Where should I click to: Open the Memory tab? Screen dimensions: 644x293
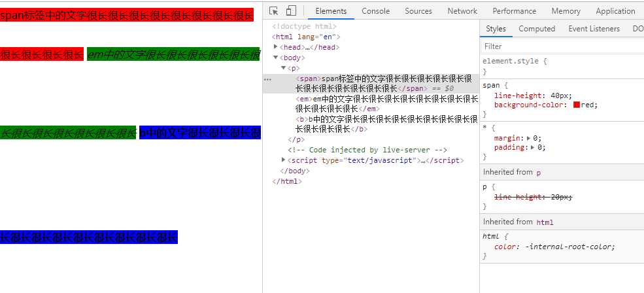(566, 11)
